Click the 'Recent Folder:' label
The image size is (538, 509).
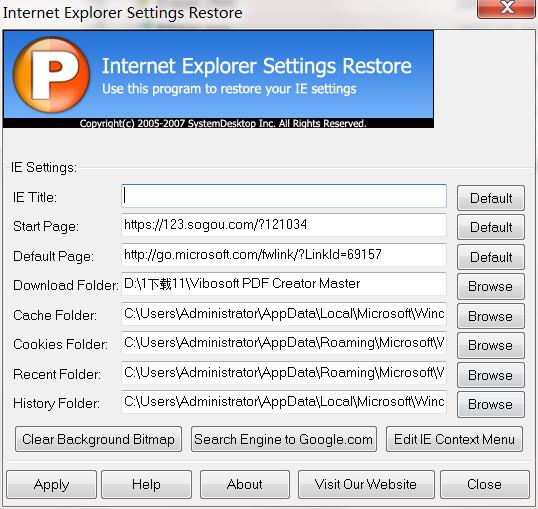tap(57, 374)
